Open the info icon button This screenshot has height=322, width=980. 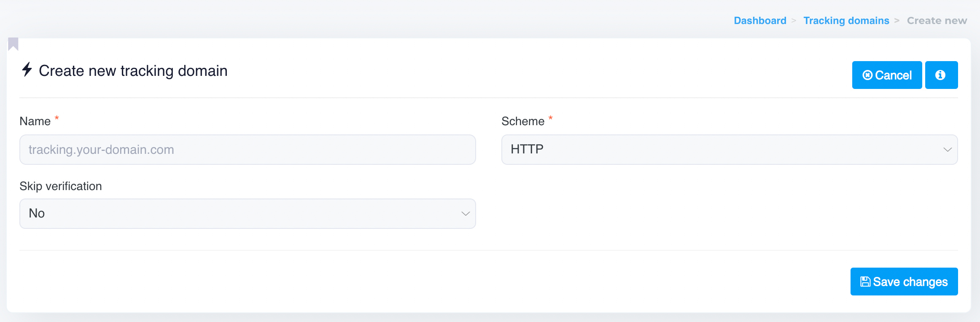[941, 75]
